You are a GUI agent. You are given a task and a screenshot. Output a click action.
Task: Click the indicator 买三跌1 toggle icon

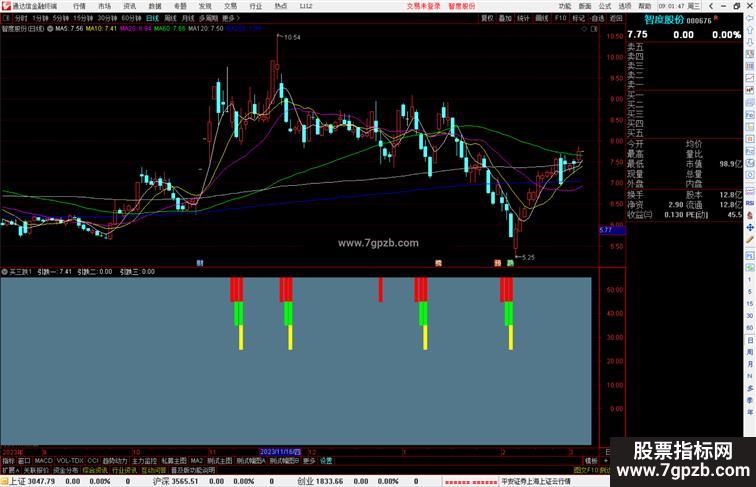coord(4,272)
